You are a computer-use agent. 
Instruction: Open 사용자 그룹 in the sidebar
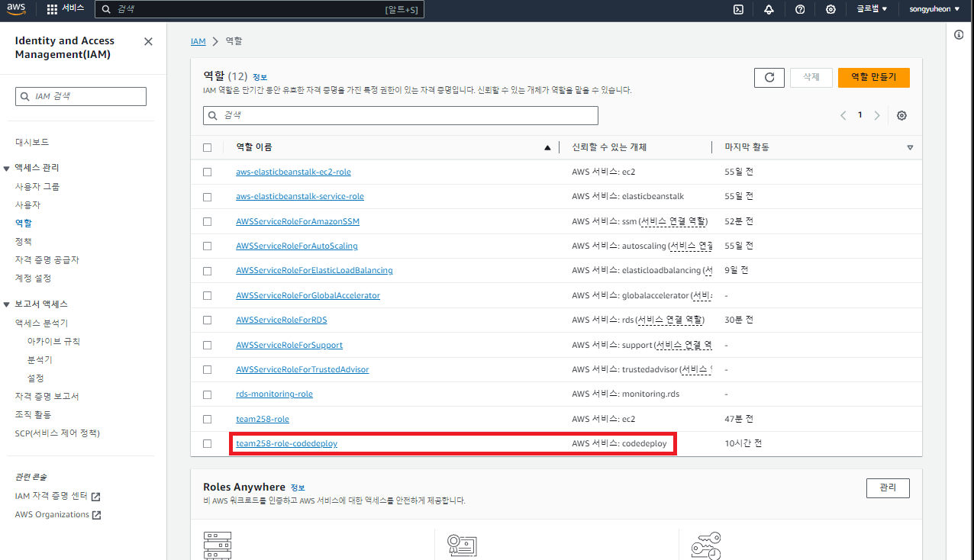[37, 186]
